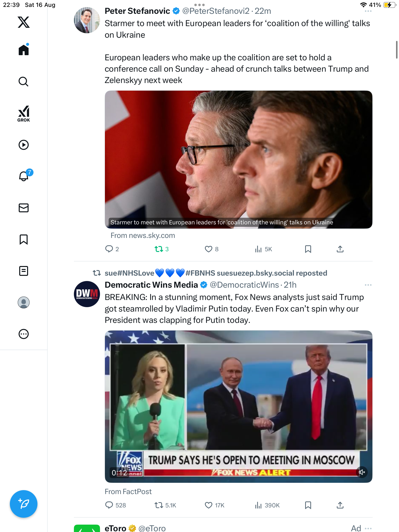The height and width of the screenshot is (532, 399).
Task: Open the Bookmarks sidebar icon
Action: coord(24,239)
